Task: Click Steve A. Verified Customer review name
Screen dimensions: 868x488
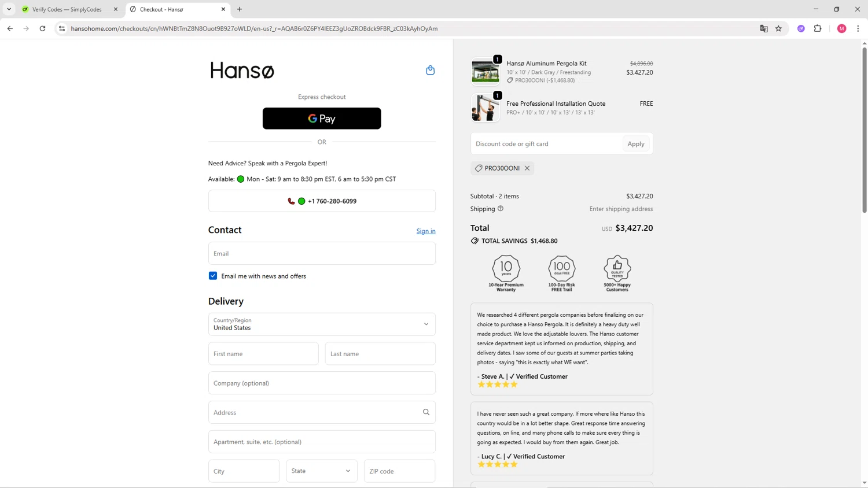Action: point(523,376)
